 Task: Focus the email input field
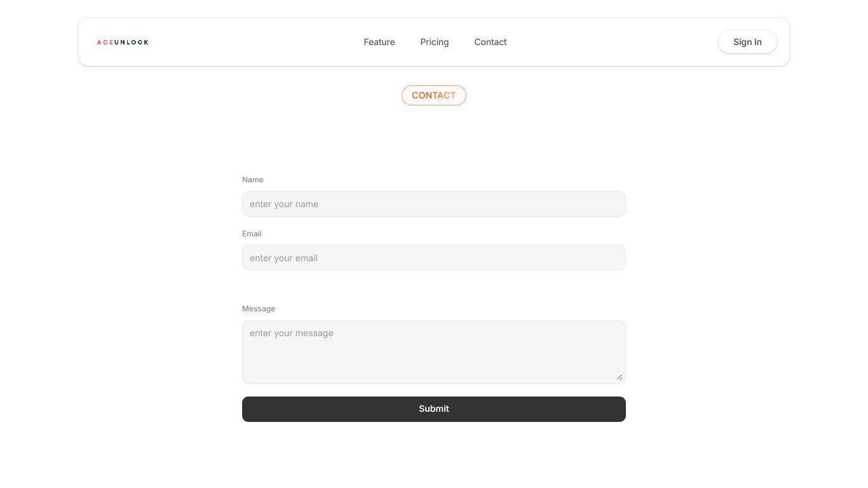coord(434,257)
